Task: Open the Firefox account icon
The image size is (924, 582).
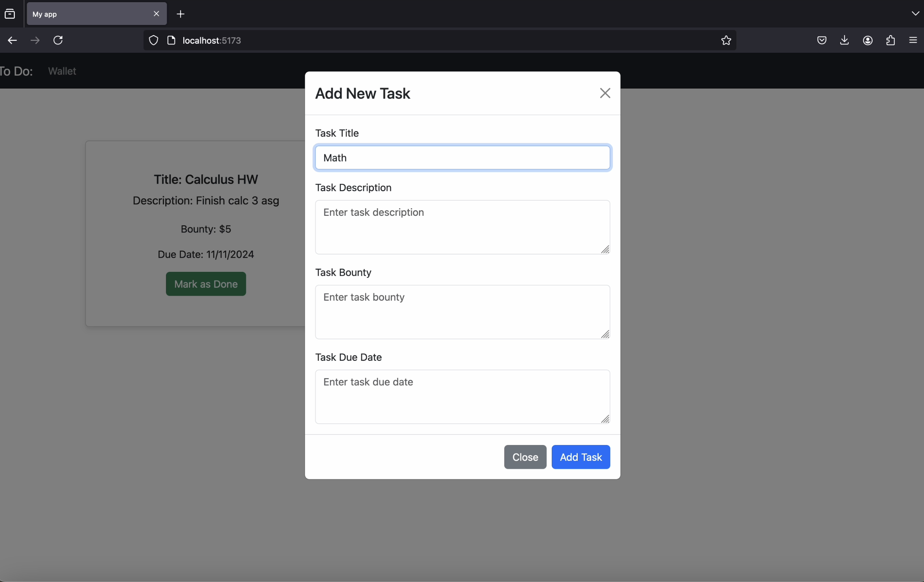Action: [868, 40]
